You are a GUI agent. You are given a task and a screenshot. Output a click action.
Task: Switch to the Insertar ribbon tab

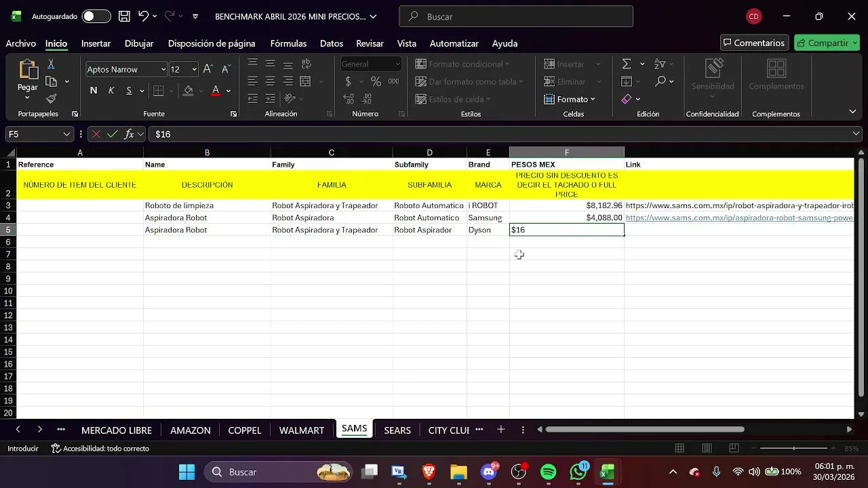pyautogui.click(x=96, y=43)
